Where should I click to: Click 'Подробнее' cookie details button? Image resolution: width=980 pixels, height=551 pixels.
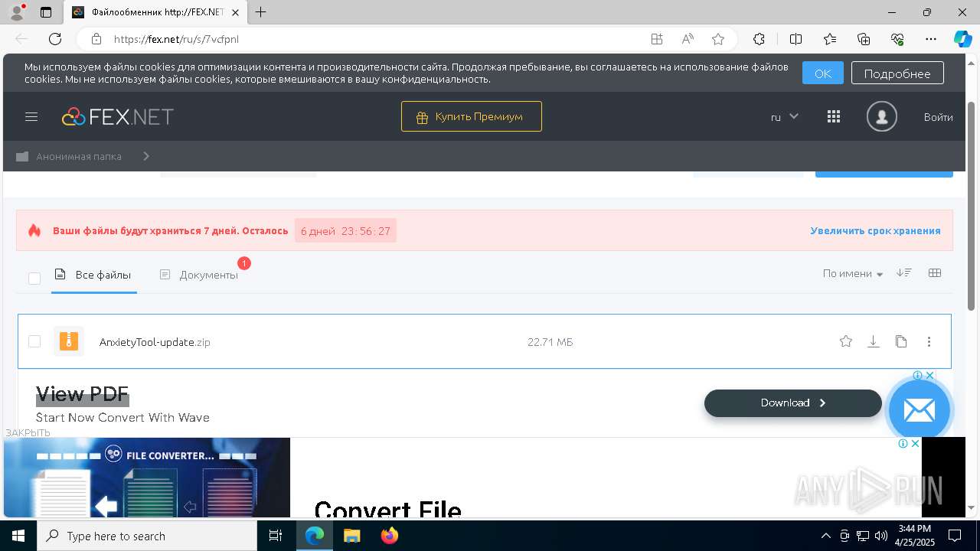[x=897, y=73]
